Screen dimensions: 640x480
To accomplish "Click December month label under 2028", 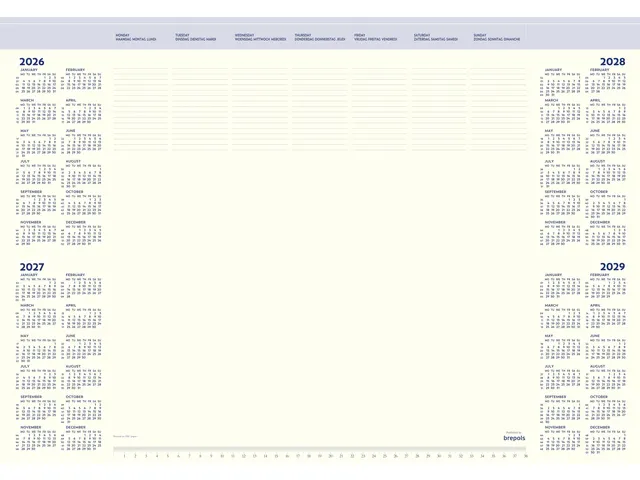I will point(600,222).
